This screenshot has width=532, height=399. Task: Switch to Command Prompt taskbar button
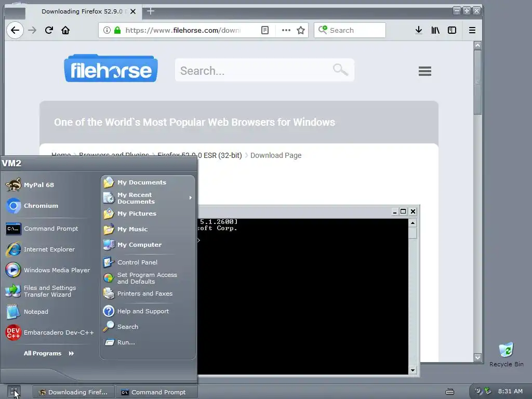[x=156, y=392]
